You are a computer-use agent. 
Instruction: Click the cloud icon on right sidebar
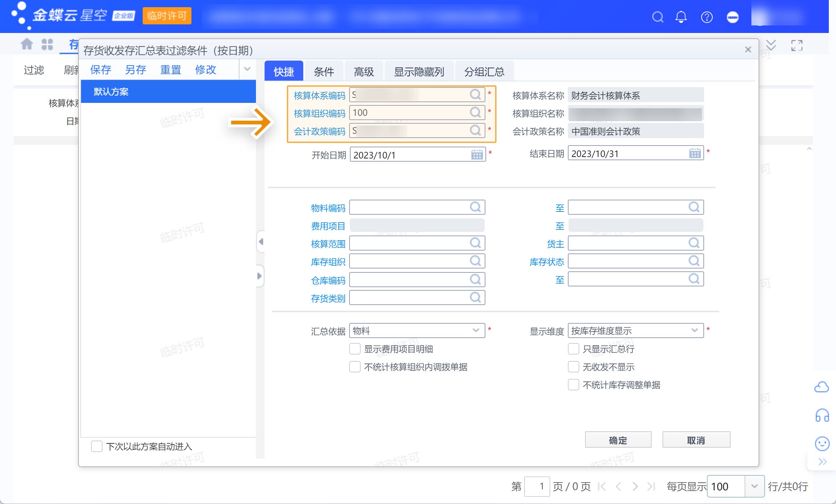(x=821, y=387)
